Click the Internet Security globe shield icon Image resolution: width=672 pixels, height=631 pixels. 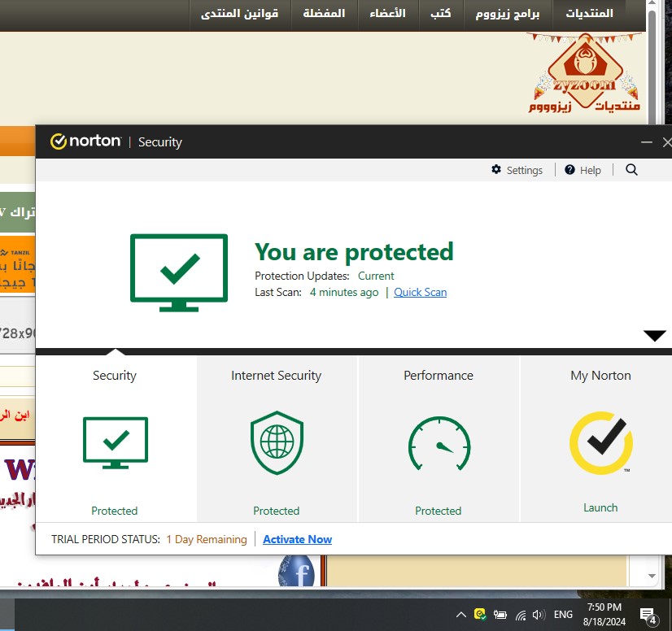click(277, 442)
